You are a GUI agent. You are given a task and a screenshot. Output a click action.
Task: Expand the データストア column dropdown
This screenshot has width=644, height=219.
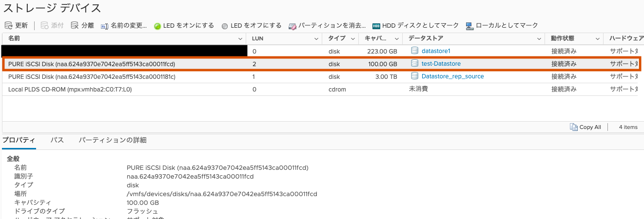coord(539,38)
